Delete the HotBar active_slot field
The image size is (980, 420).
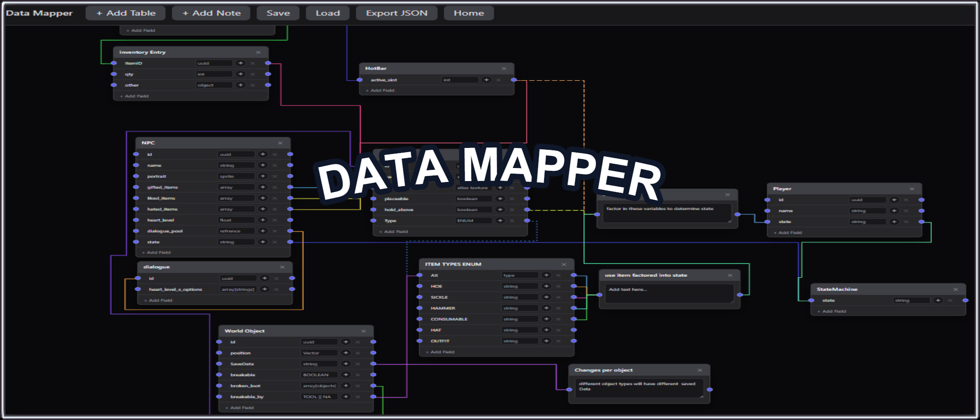pyautogui.click(x=498, y=80)
